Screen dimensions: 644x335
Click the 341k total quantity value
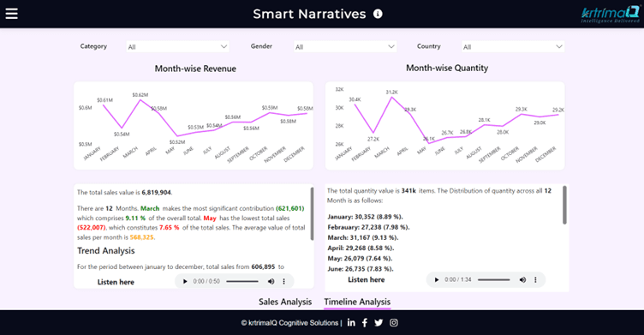[x=408, y=191]
